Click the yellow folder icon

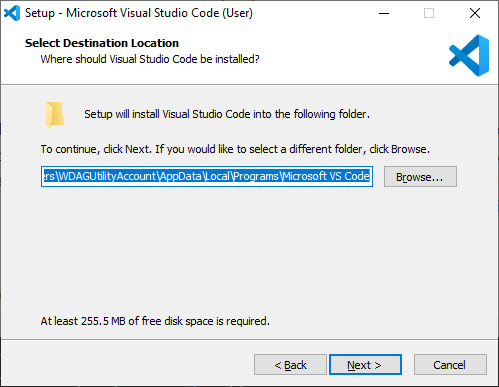point(55,115)
